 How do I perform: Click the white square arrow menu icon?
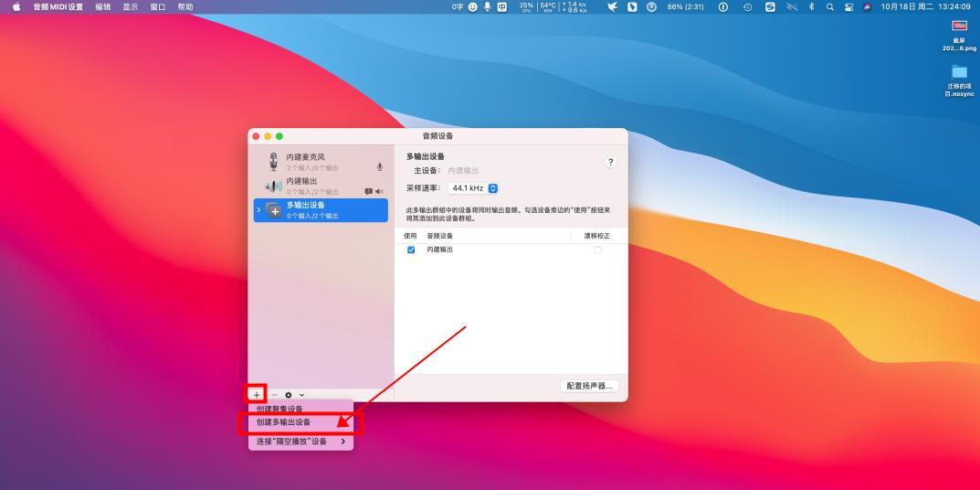[x=633, y=7]
